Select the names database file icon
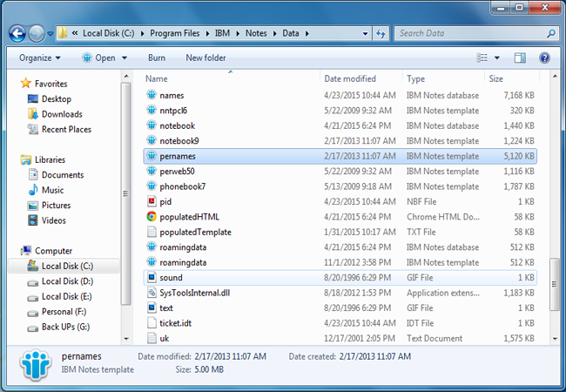 click(x=152, y=95)
